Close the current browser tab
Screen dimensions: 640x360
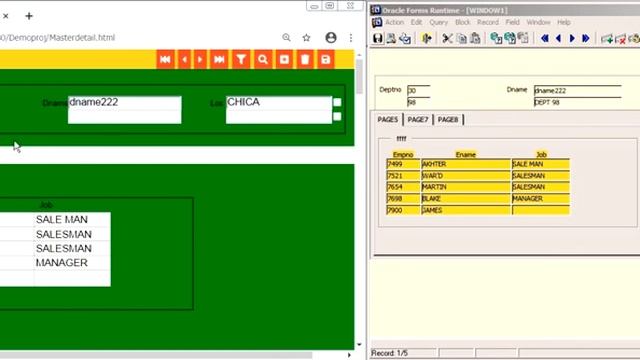point(6,16)
